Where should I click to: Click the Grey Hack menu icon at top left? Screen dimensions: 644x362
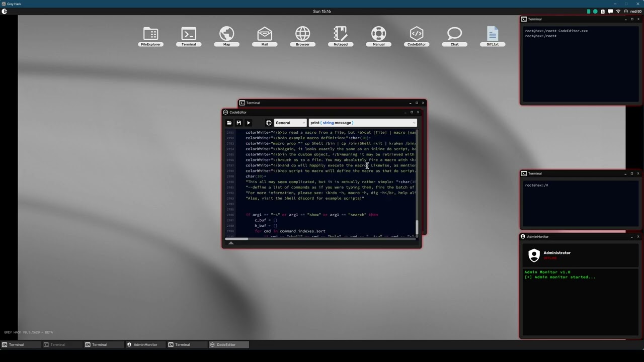coord(4,11)
